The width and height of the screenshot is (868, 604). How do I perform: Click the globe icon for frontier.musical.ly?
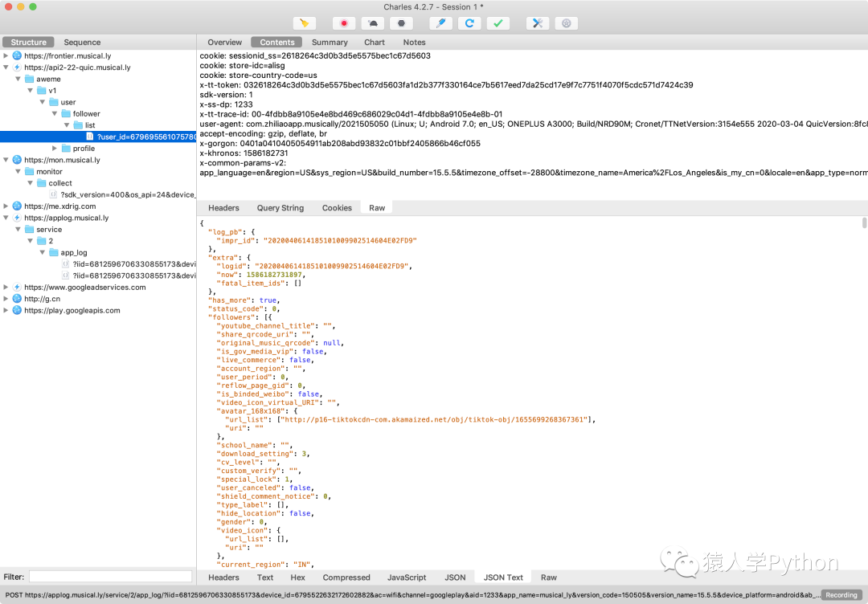tap(17, 56)
